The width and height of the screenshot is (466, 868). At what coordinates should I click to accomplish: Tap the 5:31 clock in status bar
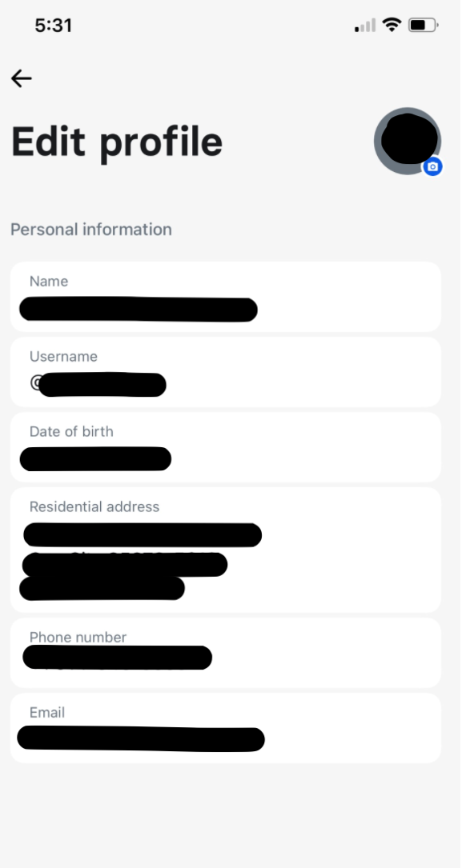(x=53, y=26)
